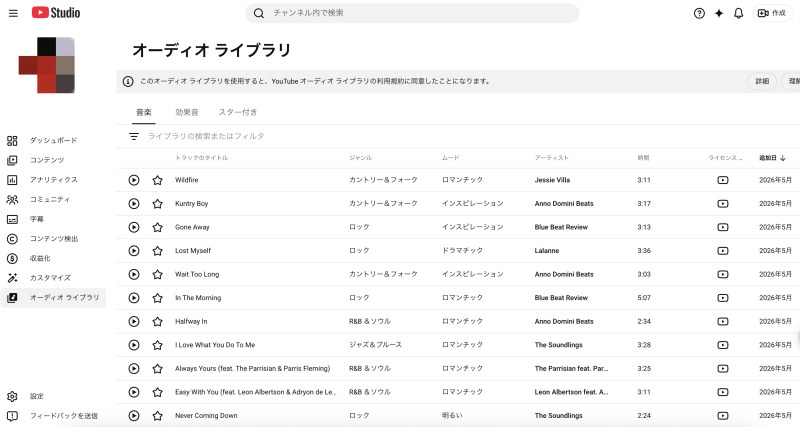The height and width of the screenshot is (427, 800).
Task: Play the Gone Away track
Action: 134,227
